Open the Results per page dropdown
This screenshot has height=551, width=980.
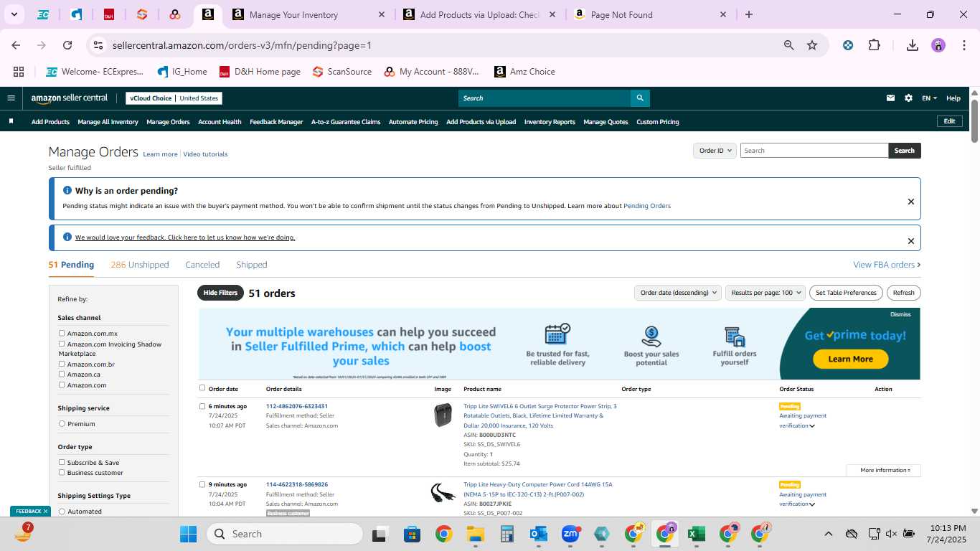click(x=765, y=293)
